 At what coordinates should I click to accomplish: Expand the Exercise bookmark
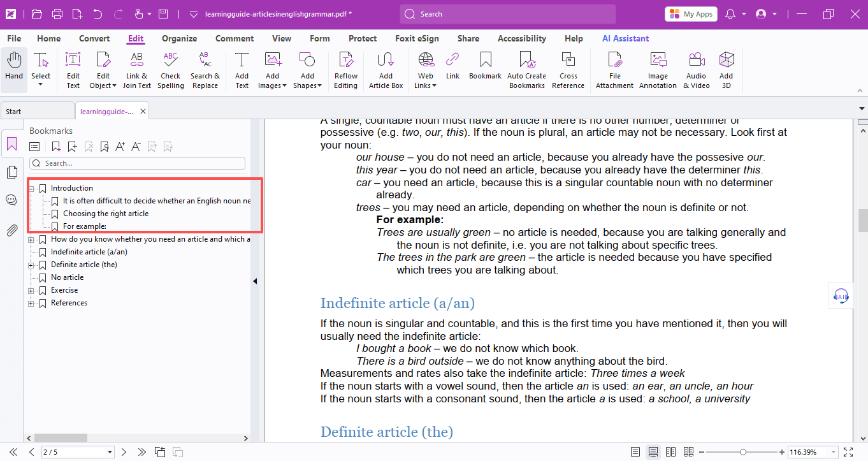tap(31, 290)
